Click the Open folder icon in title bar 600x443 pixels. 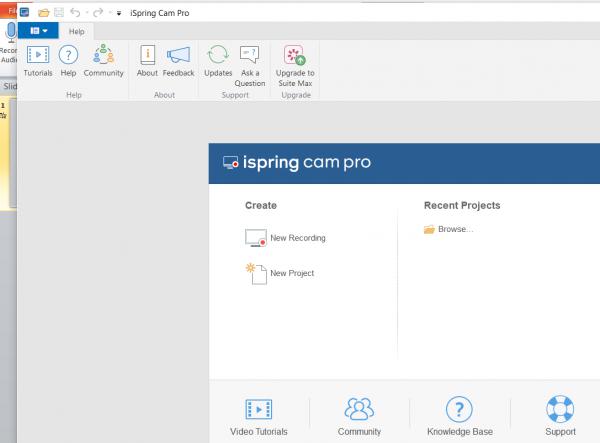(43, 13)
